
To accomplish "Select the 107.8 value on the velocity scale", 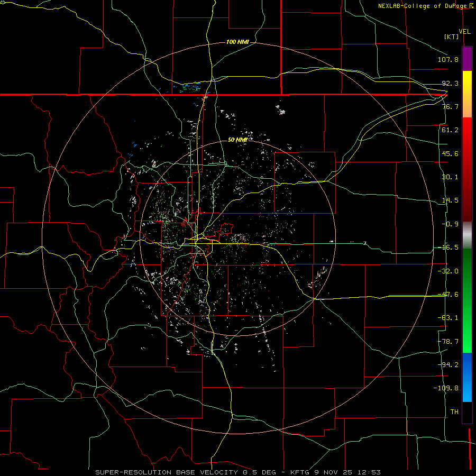I will pos(448,59).
